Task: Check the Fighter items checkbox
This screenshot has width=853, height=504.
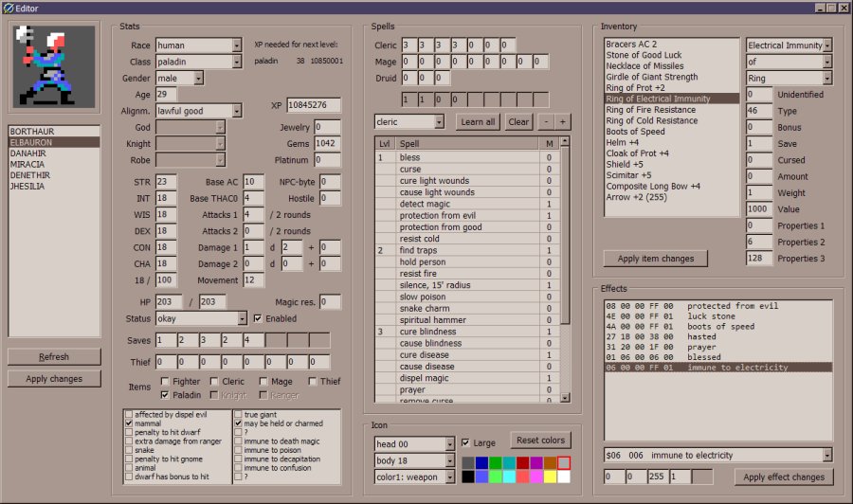Action: 165,381
